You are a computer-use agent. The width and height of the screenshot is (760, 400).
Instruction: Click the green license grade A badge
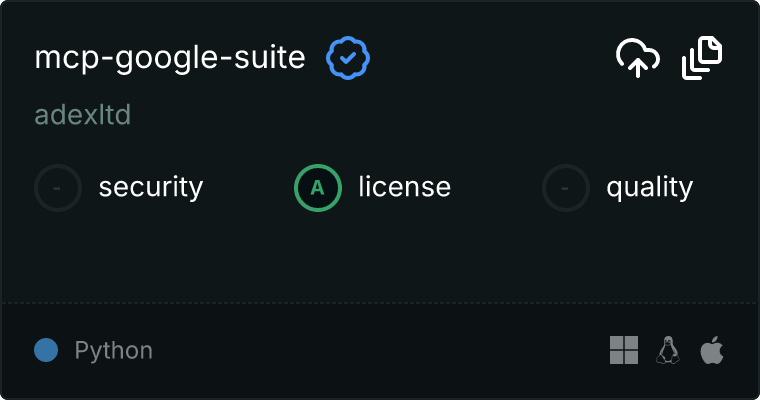(x=318, y=187)
